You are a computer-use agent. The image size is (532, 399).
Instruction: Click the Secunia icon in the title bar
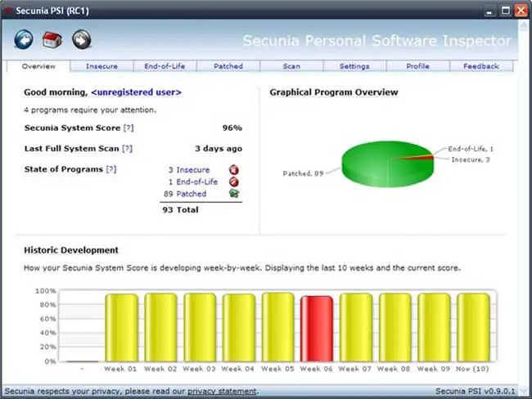(x=8, y=11)
